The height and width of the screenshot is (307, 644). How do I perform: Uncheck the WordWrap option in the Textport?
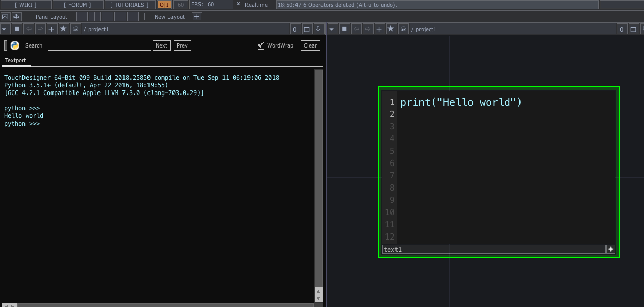260,45
